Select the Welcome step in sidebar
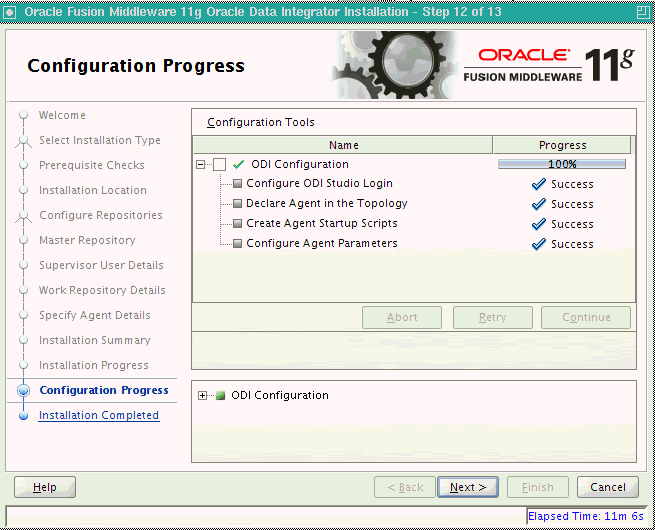The height and width of the screenshot is (530, 655). click(x=62, y=115)
